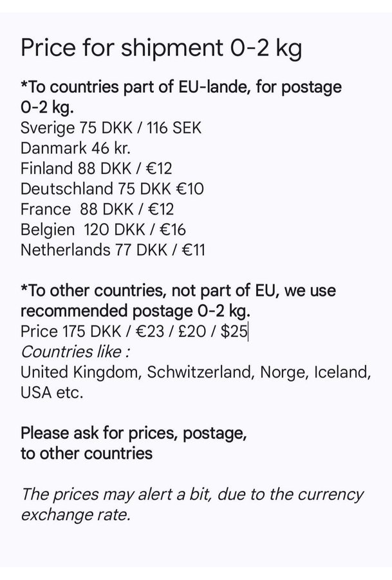
Task: Click the 'to other countries' bold line
Action: coord(86,454)
